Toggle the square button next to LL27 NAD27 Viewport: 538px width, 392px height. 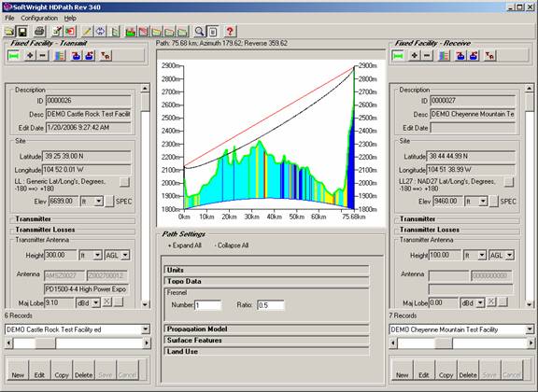[x=509, y=182]
